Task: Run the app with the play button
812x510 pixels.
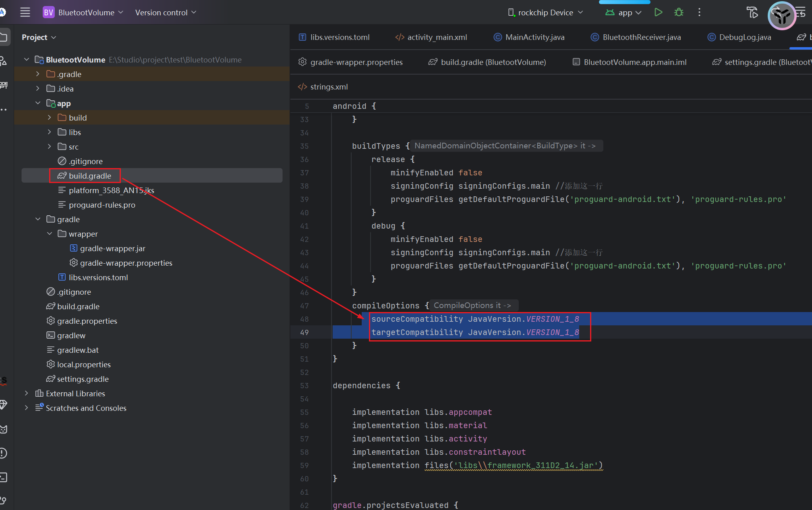Action: 658,12
